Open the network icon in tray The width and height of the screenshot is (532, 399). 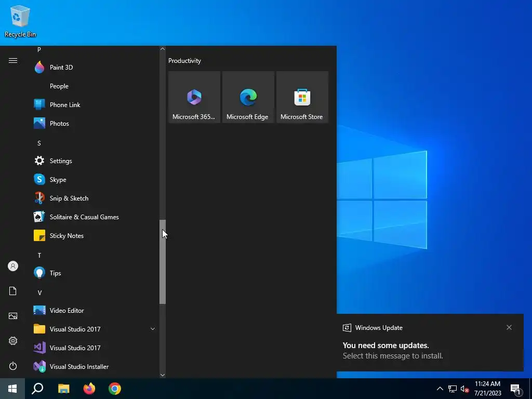point(453,389)
